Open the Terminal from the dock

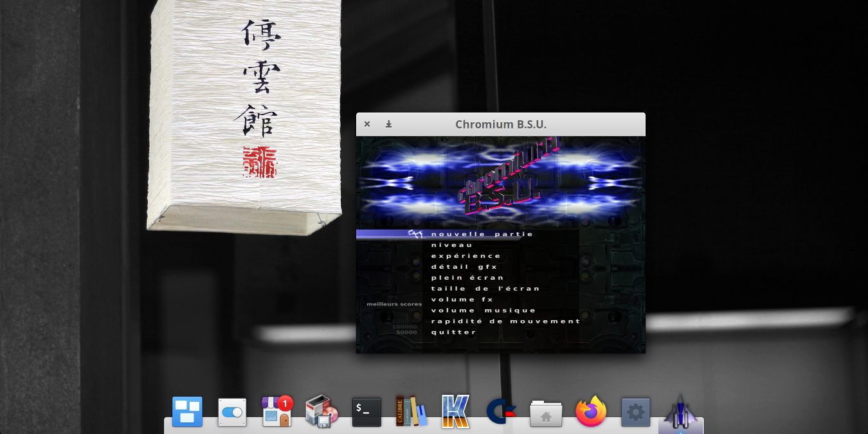(366, 412)
